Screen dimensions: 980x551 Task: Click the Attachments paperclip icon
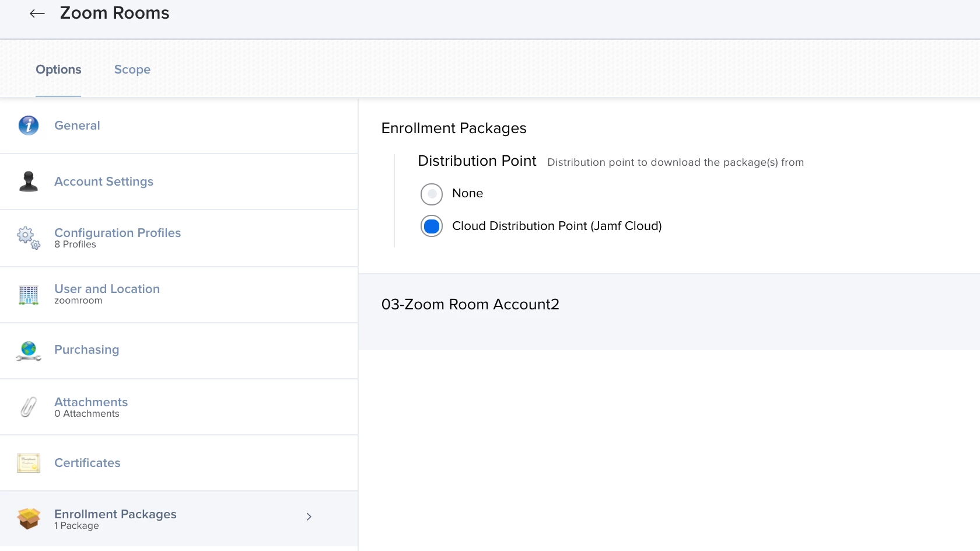tap(29, 407)
